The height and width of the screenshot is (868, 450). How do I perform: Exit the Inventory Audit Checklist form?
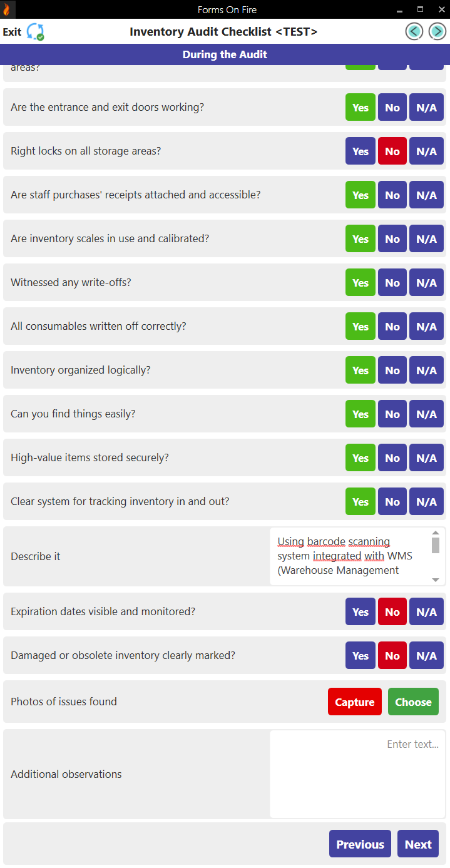[x=12, y=32]
